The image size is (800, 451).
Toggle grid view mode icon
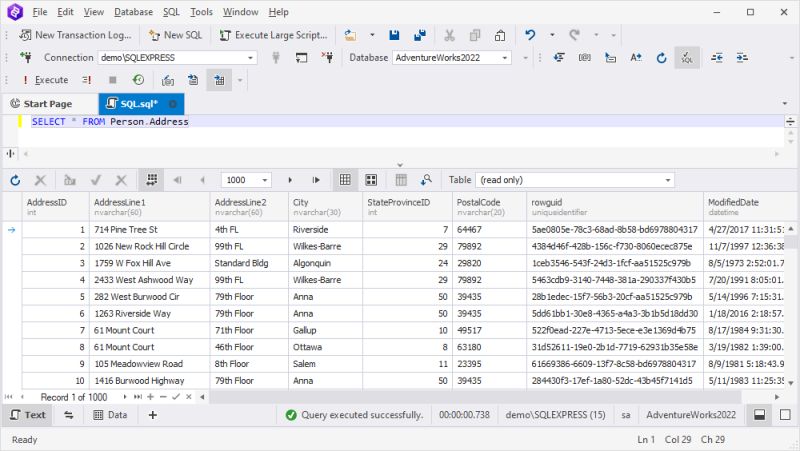345,180
